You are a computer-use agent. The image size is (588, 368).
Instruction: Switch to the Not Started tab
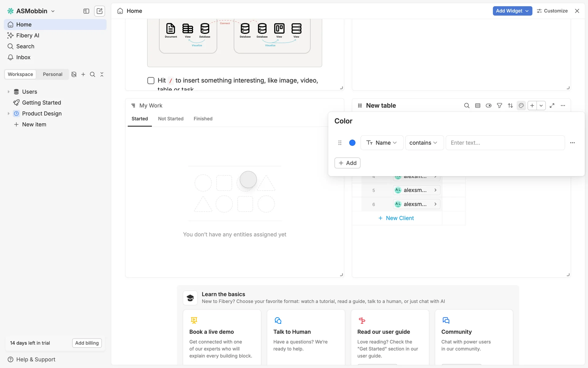click(171, 119)
